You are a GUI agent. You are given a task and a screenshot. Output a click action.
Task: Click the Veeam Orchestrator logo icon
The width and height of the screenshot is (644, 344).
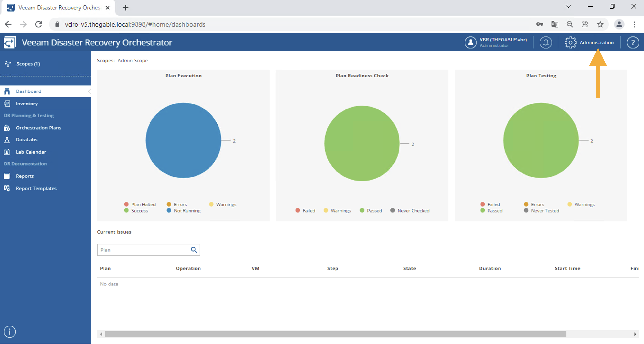pyautogui.click(x=10, y=42)
